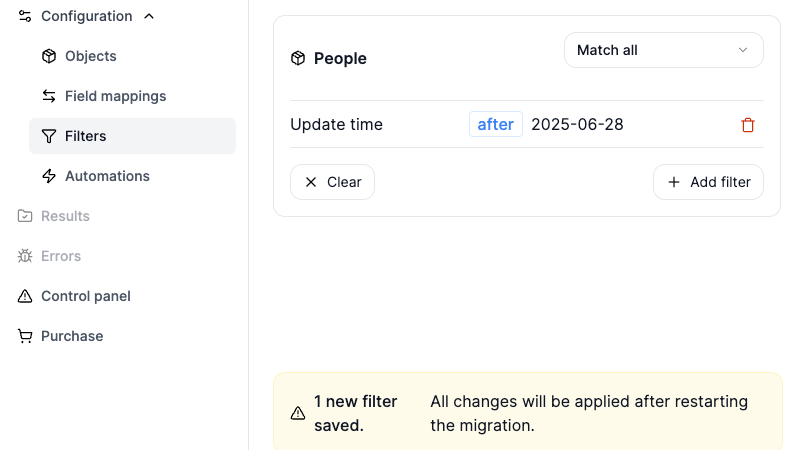Screen dimensions: 800x450
Task: Edit the 2025-06-28 date value
Action: 577,125
